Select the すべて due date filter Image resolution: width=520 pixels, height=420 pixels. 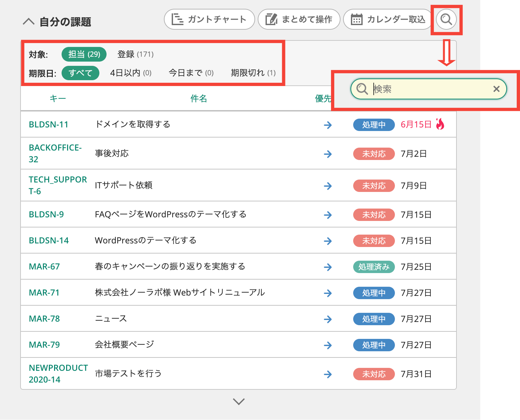80,73
